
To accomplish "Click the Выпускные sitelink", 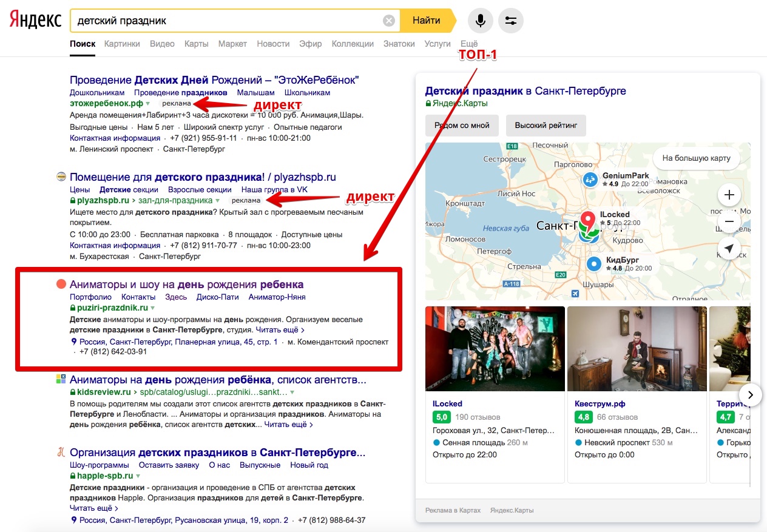I will pyautogui.click(x=260, y=465).
